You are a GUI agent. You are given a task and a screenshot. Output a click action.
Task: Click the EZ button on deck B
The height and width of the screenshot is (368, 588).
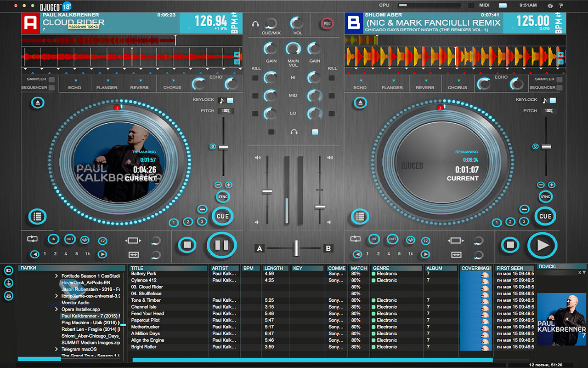click(425, 241)
